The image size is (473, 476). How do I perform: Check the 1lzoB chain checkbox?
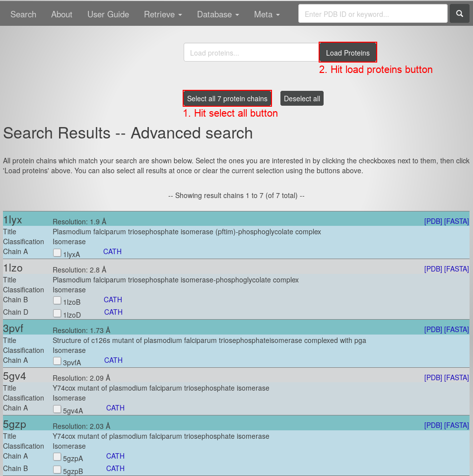(x=57, y=300)
